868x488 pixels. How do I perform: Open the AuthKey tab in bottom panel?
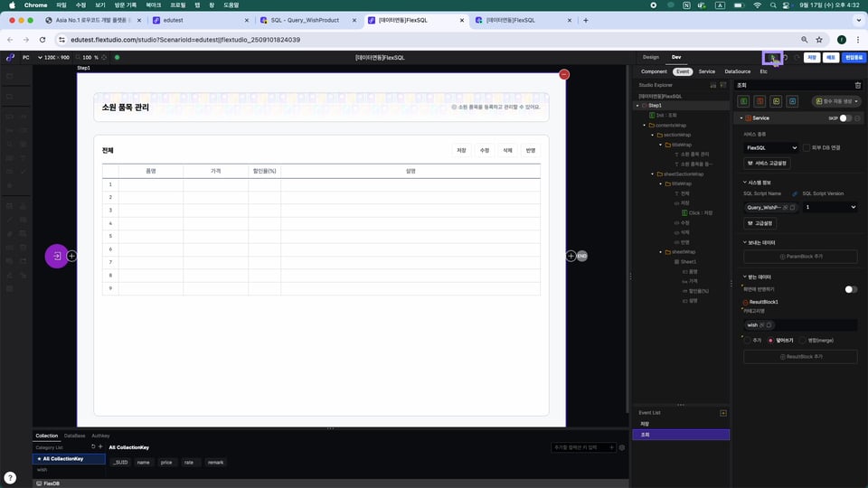click(100, 436)
